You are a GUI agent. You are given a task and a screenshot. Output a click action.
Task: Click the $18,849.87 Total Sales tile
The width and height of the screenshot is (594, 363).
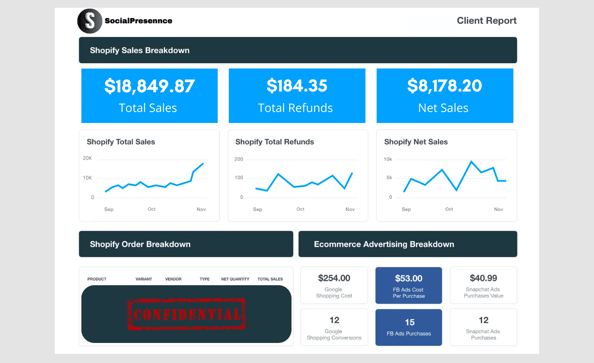[149, 95]
